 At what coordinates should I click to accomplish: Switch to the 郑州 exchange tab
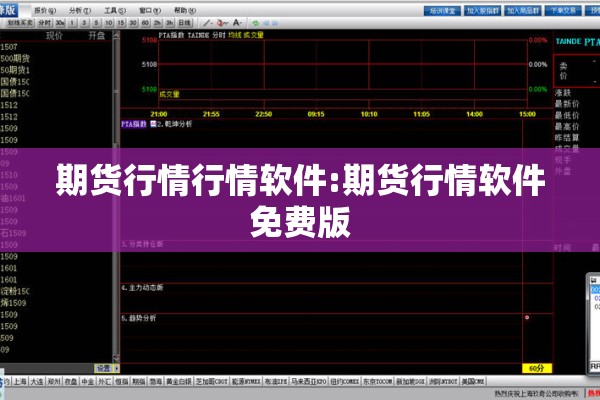tap(54, 382)
